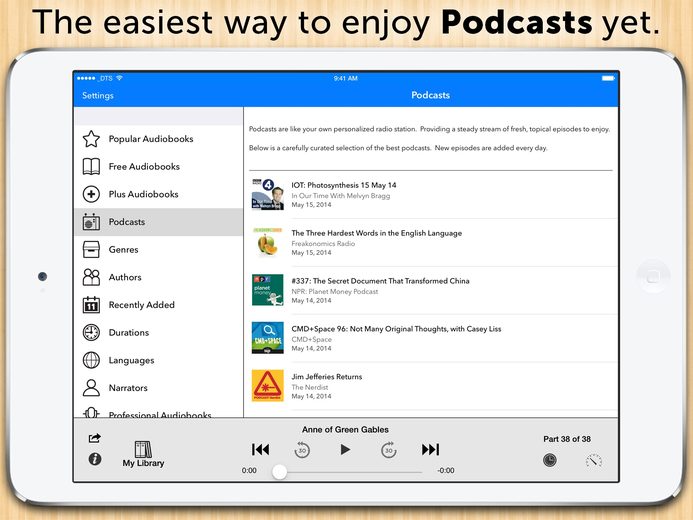Open CMD+Space podcast artwork
This screenshot has height=520, width=693.
pyautogui.click(x=267, y=338)
